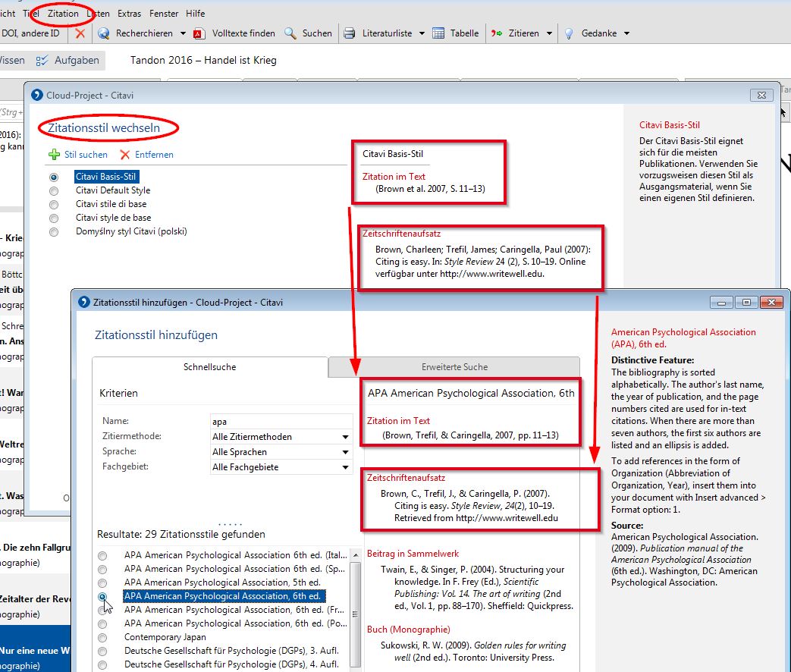Minimize the Zitationsstil hinzufügen window
The image size is (791, 672).
(721, 302)
